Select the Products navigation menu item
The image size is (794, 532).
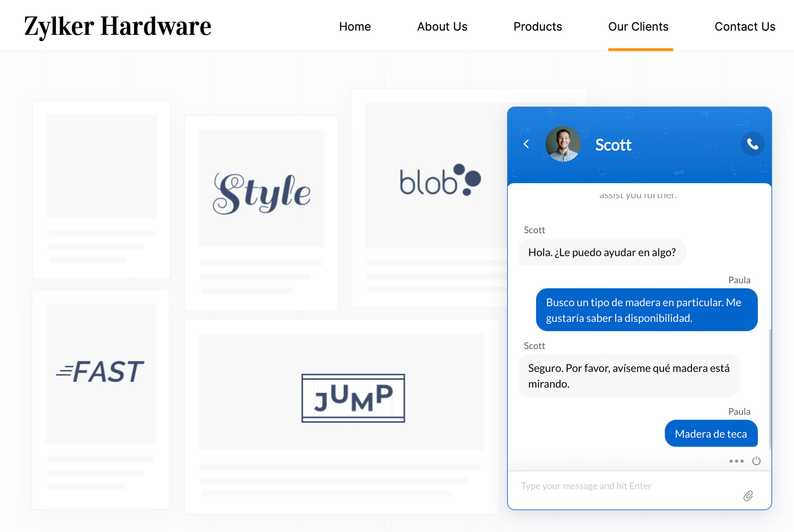[x=537, y=26]
